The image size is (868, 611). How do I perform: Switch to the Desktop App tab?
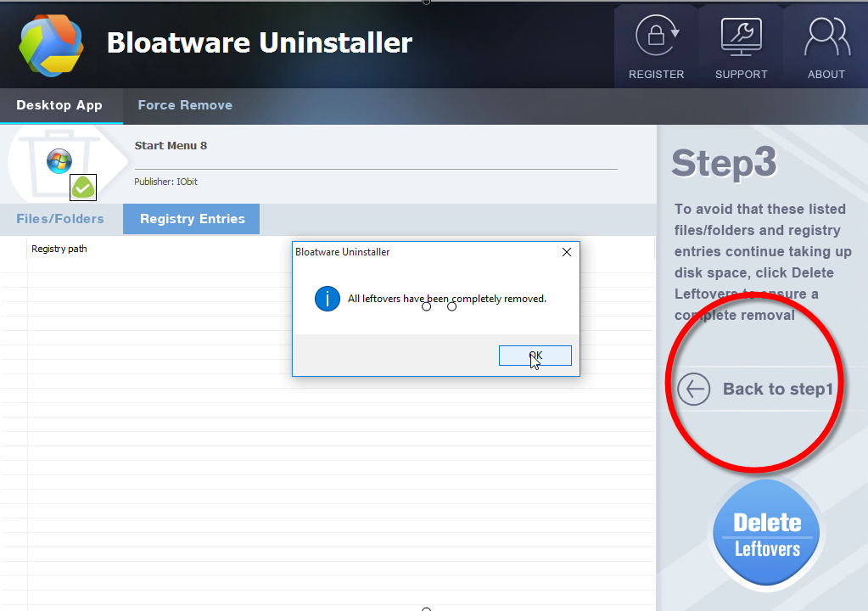(x=59, y=105)
